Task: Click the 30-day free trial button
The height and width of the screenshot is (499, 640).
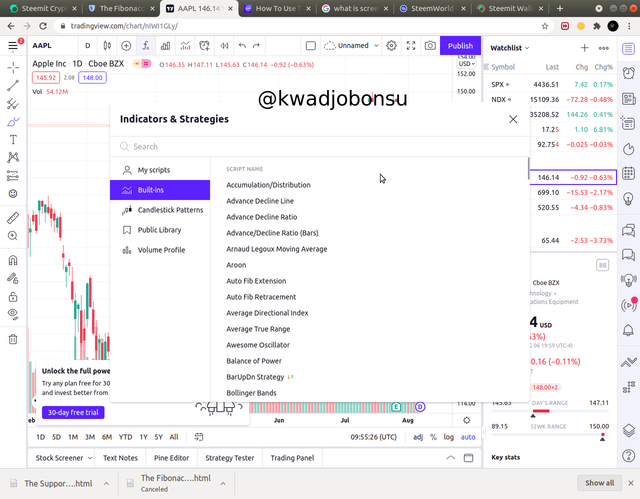Action: pyautogui.click(x=73, y=413)
